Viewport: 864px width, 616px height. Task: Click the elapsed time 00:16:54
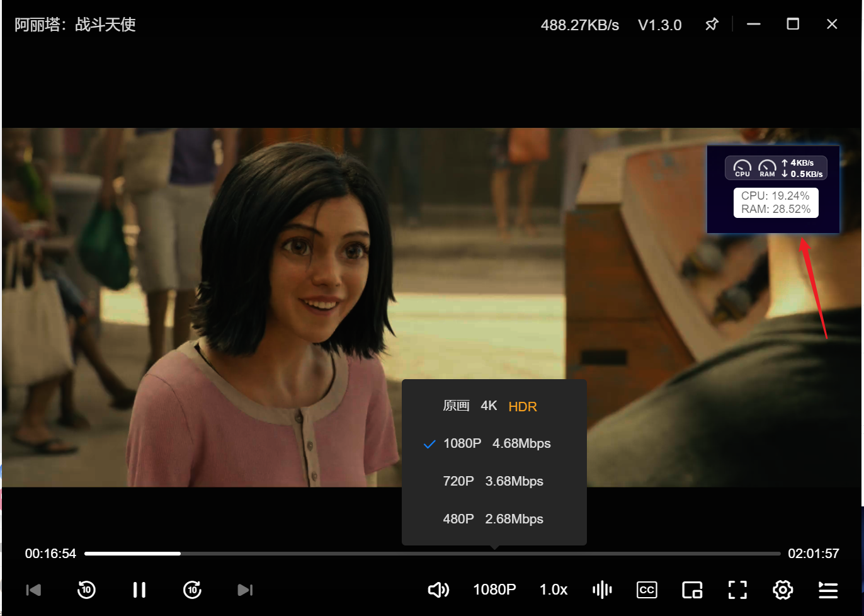click(x=50, y=554)
